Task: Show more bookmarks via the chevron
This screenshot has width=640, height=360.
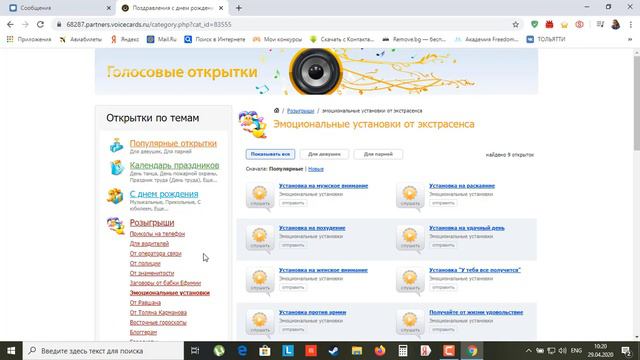Action: (630, 39)
